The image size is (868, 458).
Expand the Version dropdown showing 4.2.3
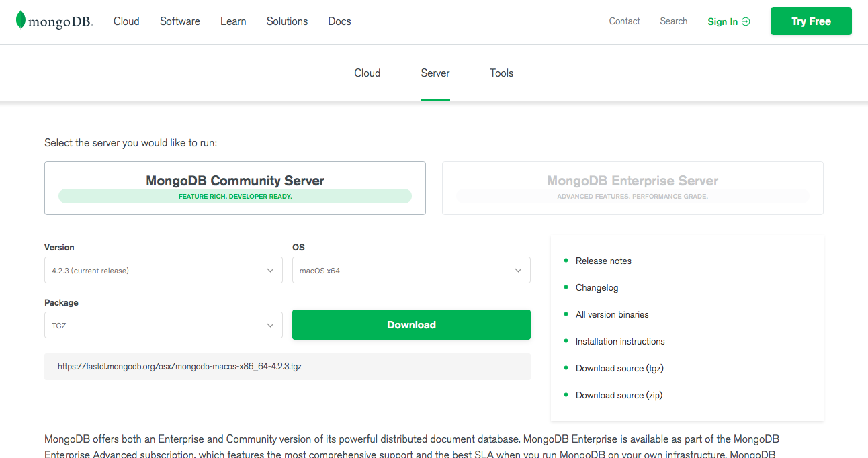tap(163, 270)
